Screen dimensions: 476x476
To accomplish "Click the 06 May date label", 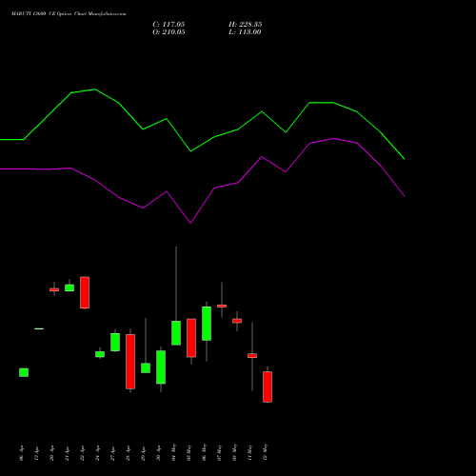I will tap(205, 452).
